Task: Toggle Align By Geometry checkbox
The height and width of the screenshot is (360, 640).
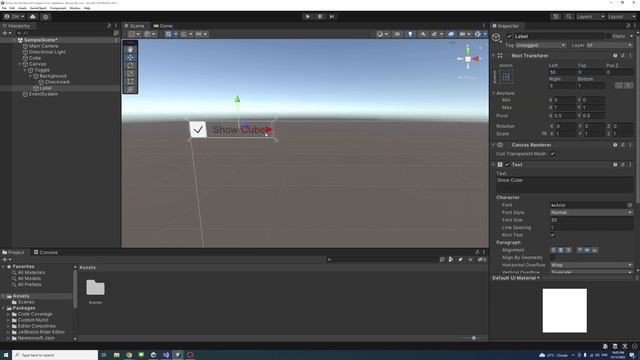Action: tap(553, 258)
